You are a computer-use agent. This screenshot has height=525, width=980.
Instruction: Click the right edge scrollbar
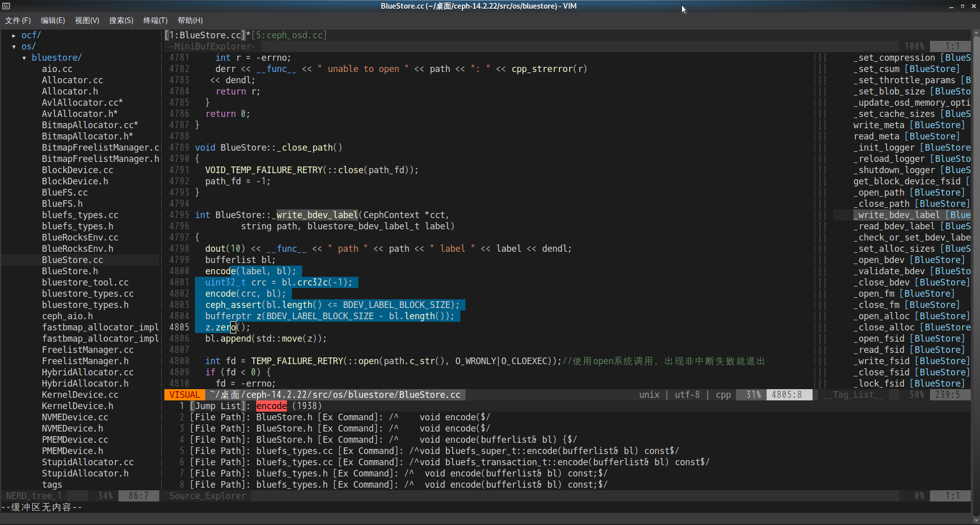[x=976, y=204]
